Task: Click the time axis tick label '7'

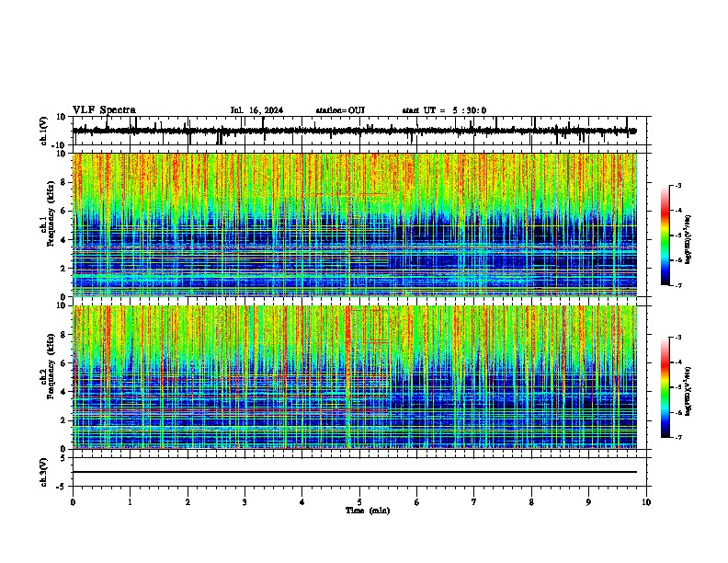Action: point(474,502)
